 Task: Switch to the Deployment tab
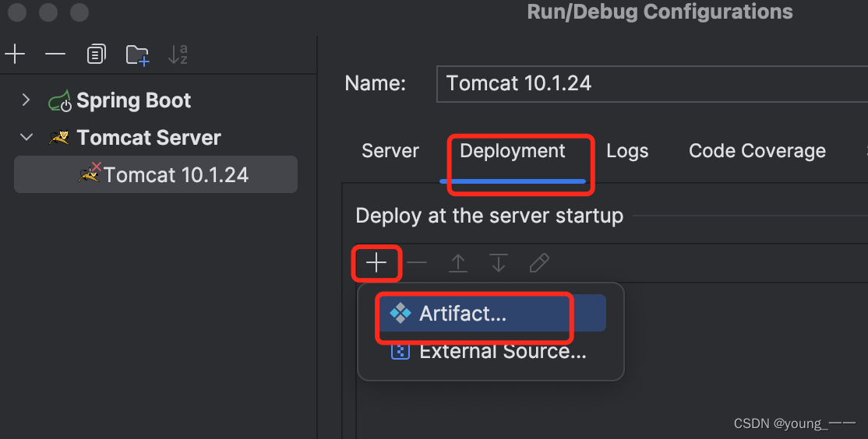click(x=513, y=151)
